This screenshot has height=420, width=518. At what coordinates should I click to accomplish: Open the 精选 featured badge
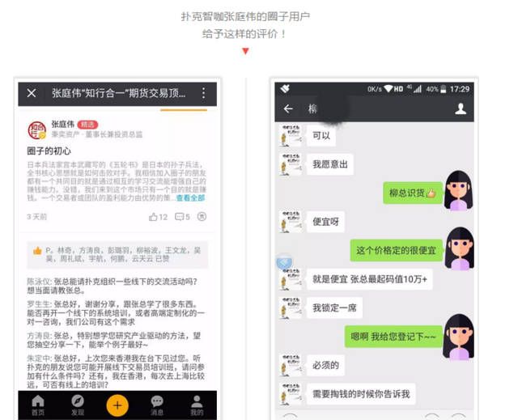87,125
